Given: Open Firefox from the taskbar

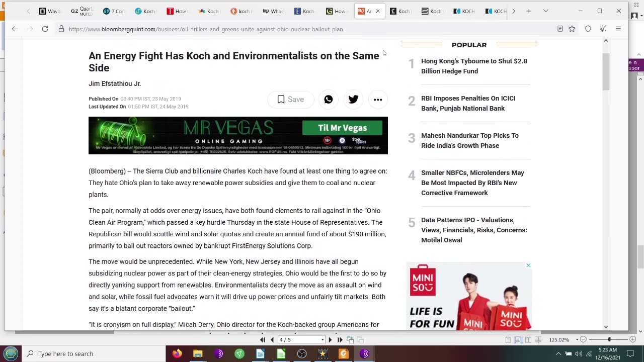Looking at the screenshot, I should click(x=177, y=353).
